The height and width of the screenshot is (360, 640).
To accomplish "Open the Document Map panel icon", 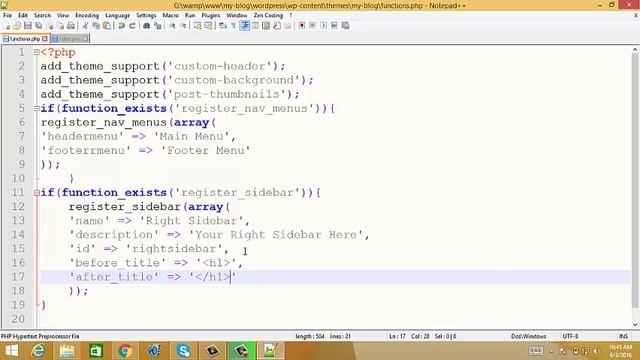I will pyautogui.click(x=266, y=26).
